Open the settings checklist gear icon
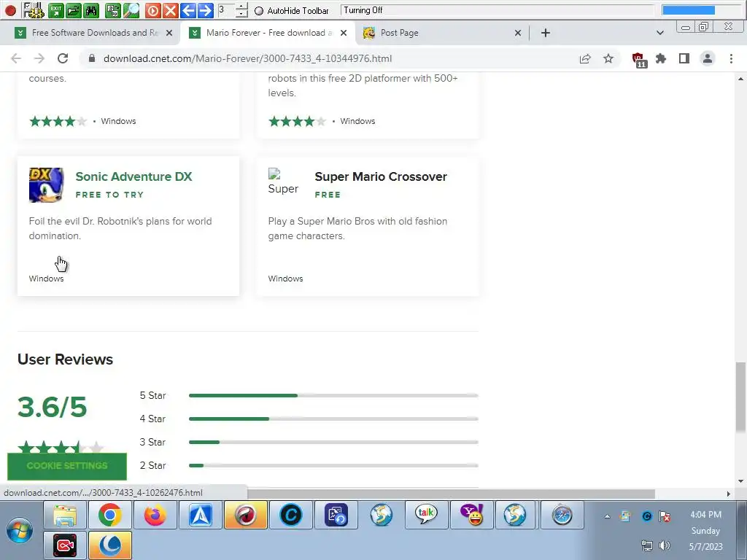This screenshot has width=747, height=560. pos(34,10)
